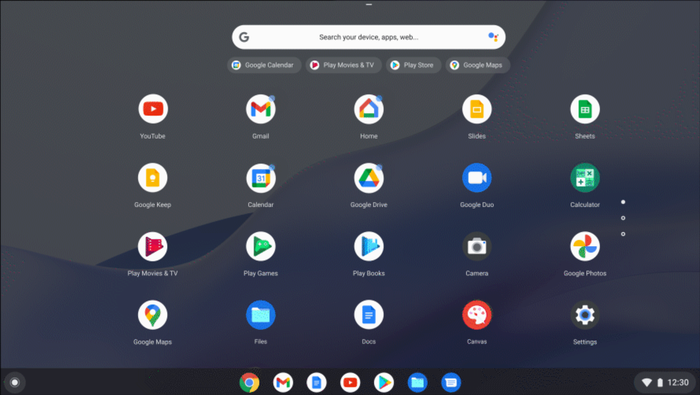700x395 pixels.
Task: Open Messages from the shelf
Action: (451, 383)
